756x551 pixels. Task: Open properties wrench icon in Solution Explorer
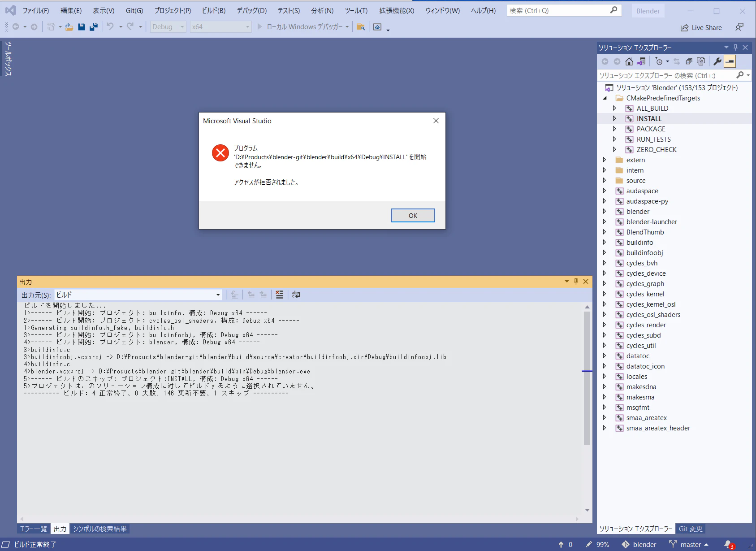[717, 61]
